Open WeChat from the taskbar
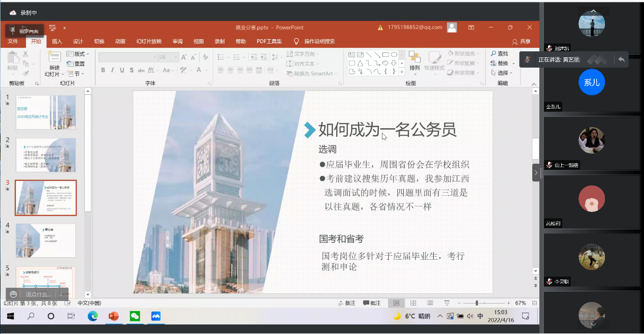The width and height of the screenshot is (644, 334). coord(135,316)
